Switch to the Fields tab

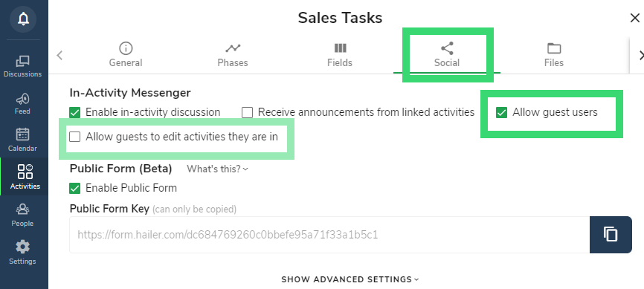click(340, 55)
